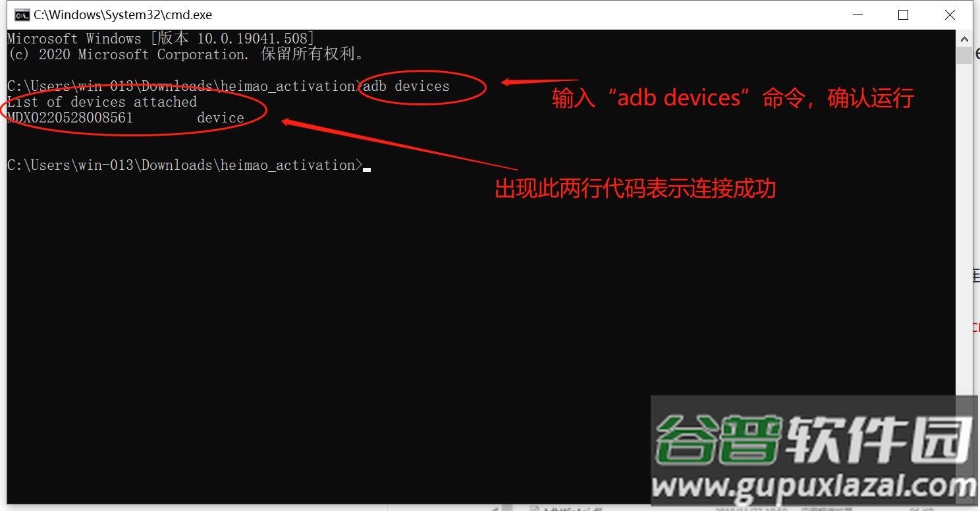Click the "device" status text
The width and height of the screenshot is (980, 511).
pos(221,118)
